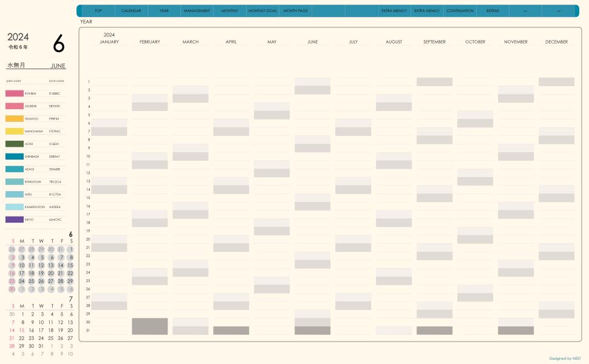Click the day 31 row number
The image size is (589, 364).
tap(88, 331)
